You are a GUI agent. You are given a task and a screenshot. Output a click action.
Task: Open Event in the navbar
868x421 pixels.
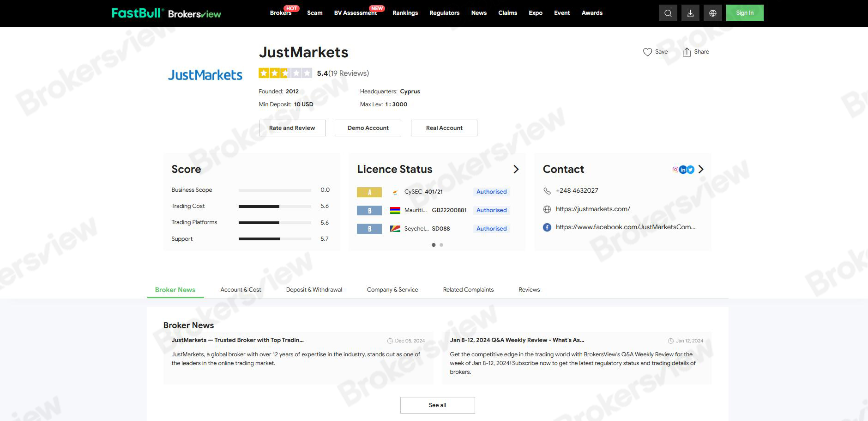562,13
